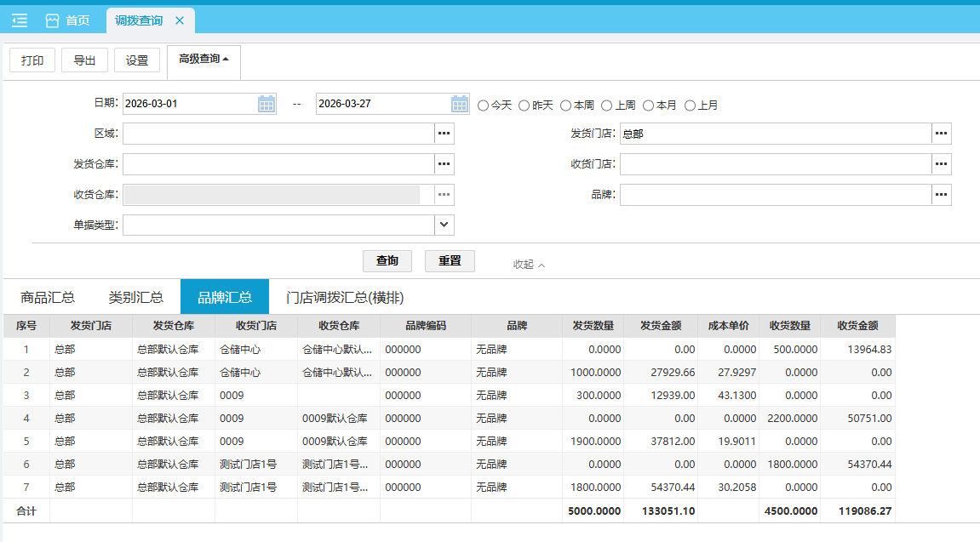Collapse the 高级查询 panel toggle
This screenshot has height=542, width=980.
(203, 60)
